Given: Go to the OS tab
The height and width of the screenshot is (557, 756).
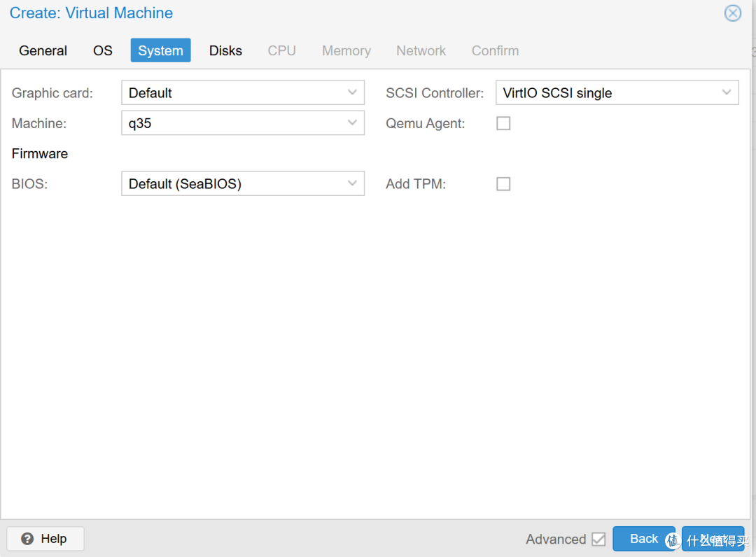Looking at the screenshot, I should 103,50.
